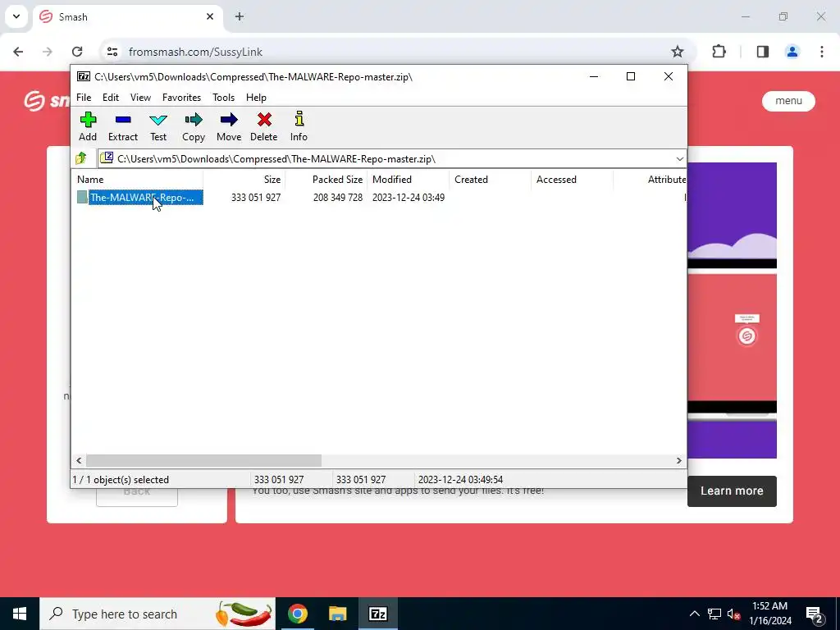Image resolution: width=840 pixels, height=630 pixels.
Task: Close the Smash tab
Action: tap(210, 16)
